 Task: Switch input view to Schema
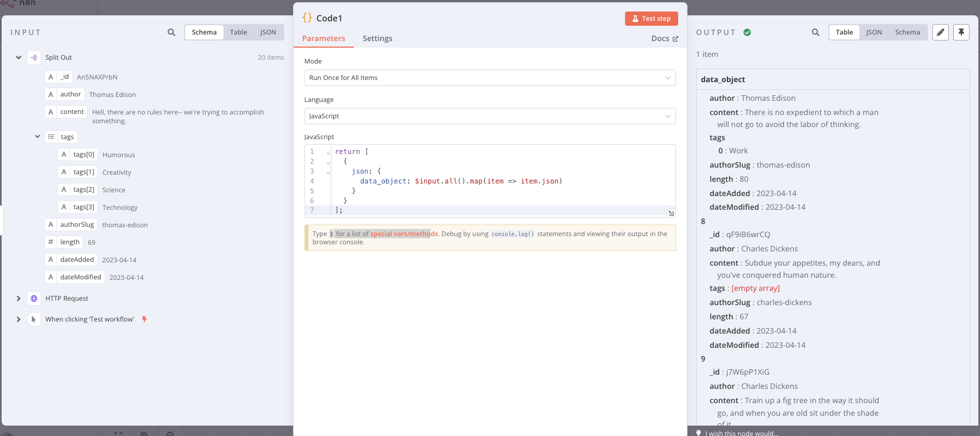[x=204, y=32]
